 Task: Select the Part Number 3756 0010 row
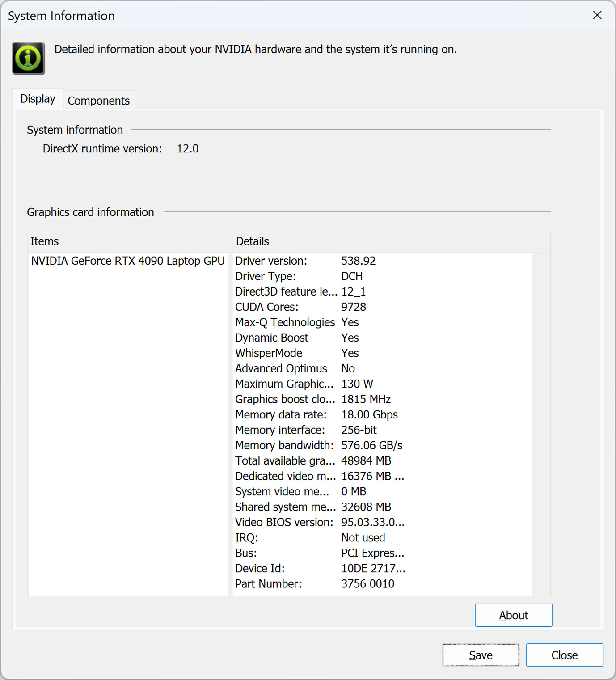tap(382, 584)
